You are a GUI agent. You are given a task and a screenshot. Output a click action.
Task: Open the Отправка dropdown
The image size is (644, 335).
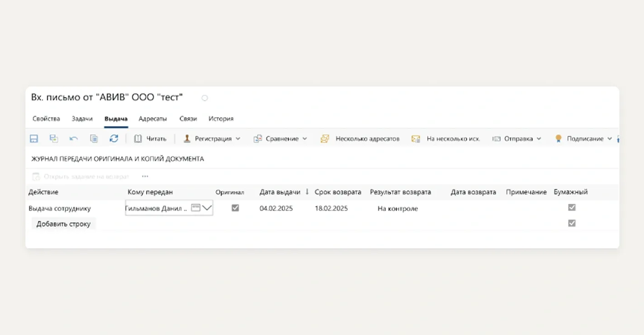539,138
